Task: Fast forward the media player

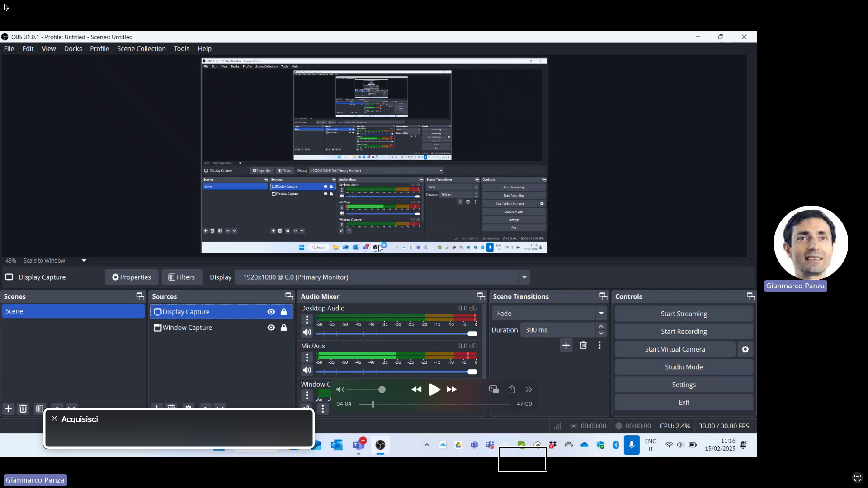Action: point(452,389)
